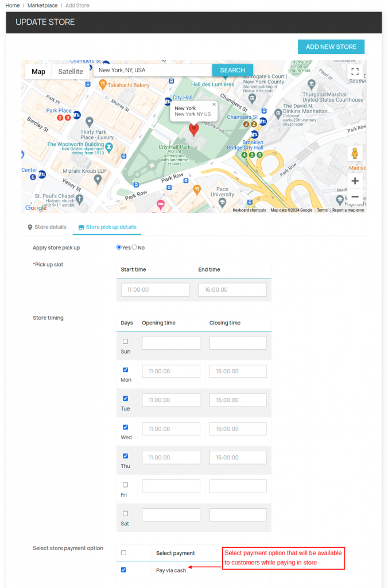This screenshot has height=588, width=388.
Task: Uncheck the Mon store timing checkbox
Action: click(x=125, y=370)
